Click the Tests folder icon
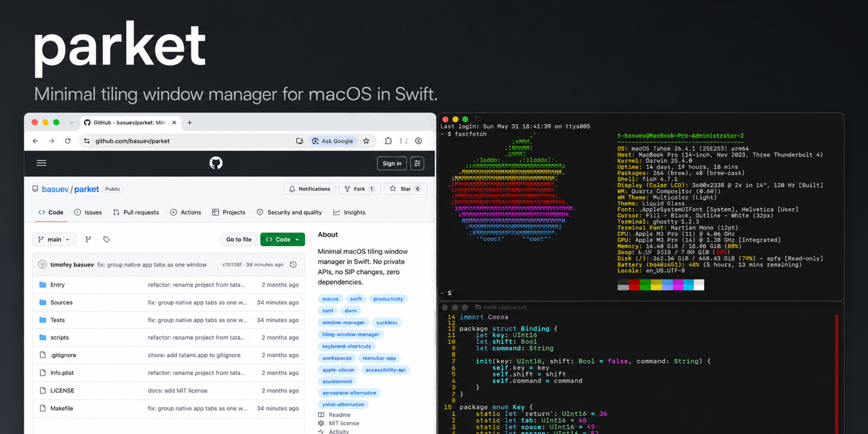This screenshot has width=868, height=434. [43, 320]
